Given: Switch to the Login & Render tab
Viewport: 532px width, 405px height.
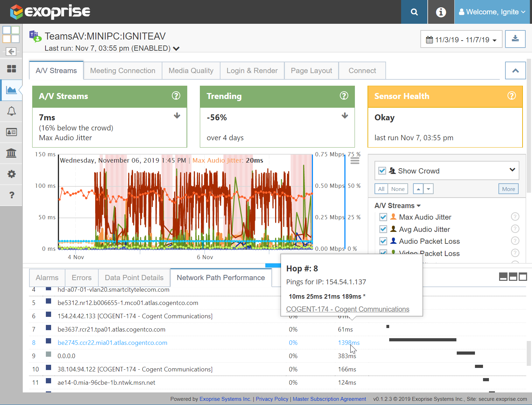Looking at the screenshot, I should tap(252, 71).
